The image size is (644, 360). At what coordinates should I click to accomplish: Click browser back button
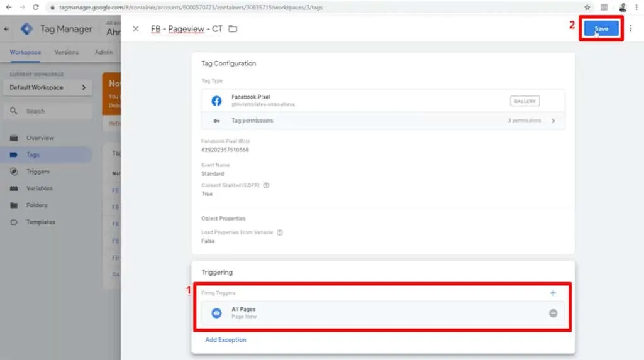click(x=9, y=8)
